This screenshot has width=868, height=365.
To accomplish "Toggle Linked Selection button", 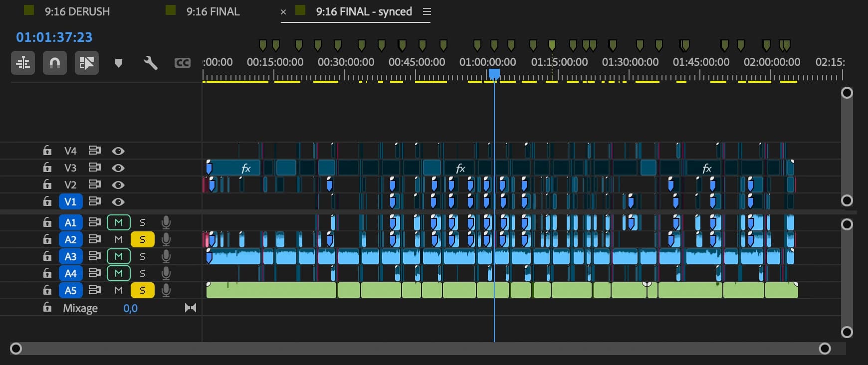I will (87, 63).
